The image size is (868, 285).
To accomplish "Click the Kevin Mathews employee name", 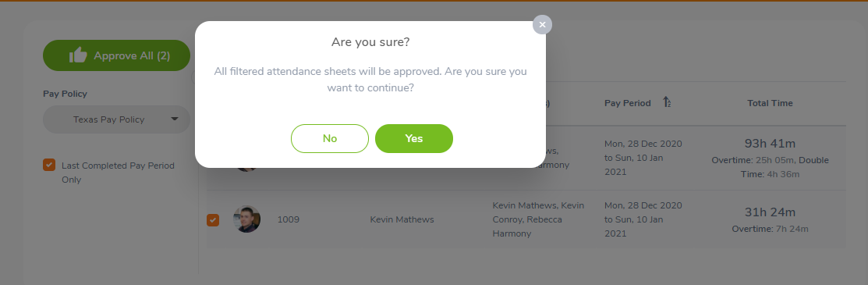I will [x=402, y=219].
